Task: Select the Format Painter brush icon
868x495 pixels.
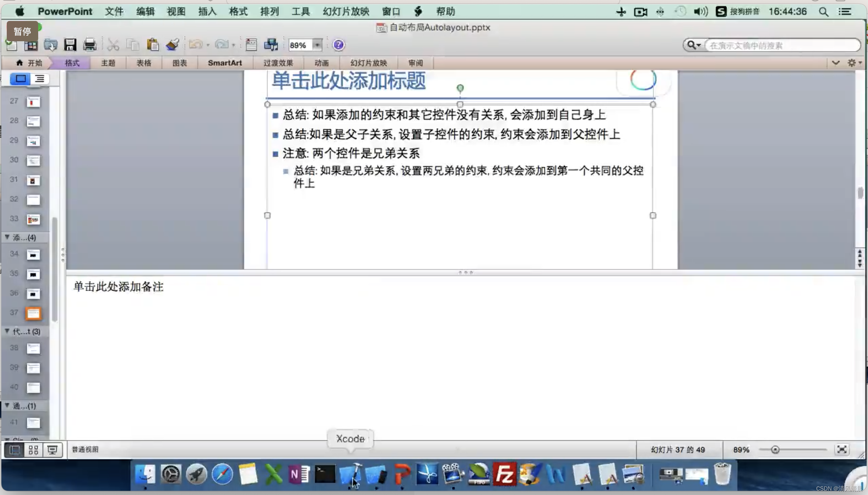Action: tap(173, 45)
